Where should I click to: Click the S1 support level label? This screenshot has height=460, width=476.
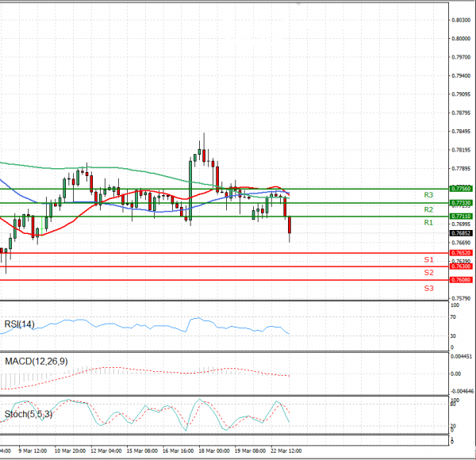click(x=428, y=259)
